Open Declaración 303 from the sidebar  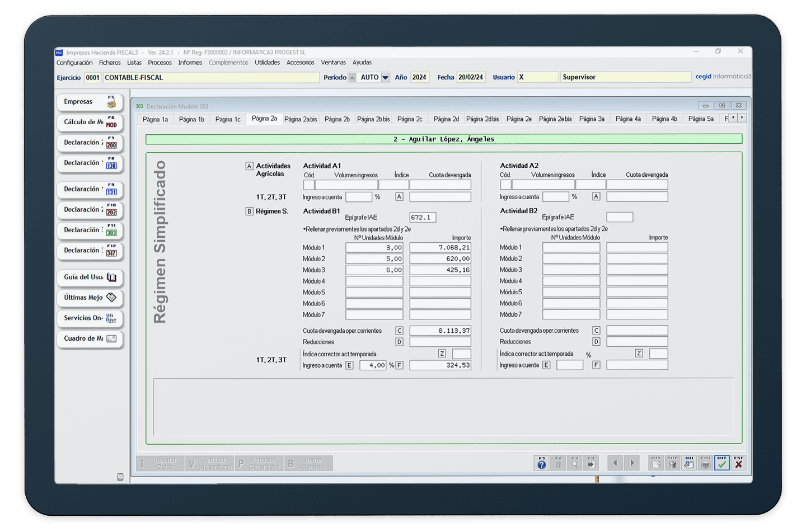pos(90,230)
